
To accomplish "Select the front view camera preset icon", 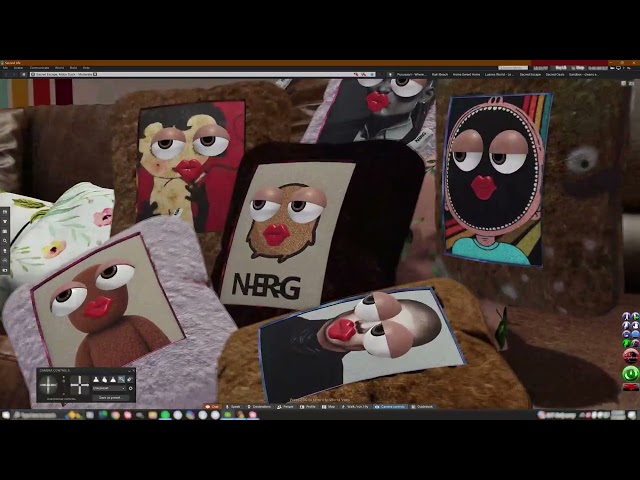I will (96, 380).
